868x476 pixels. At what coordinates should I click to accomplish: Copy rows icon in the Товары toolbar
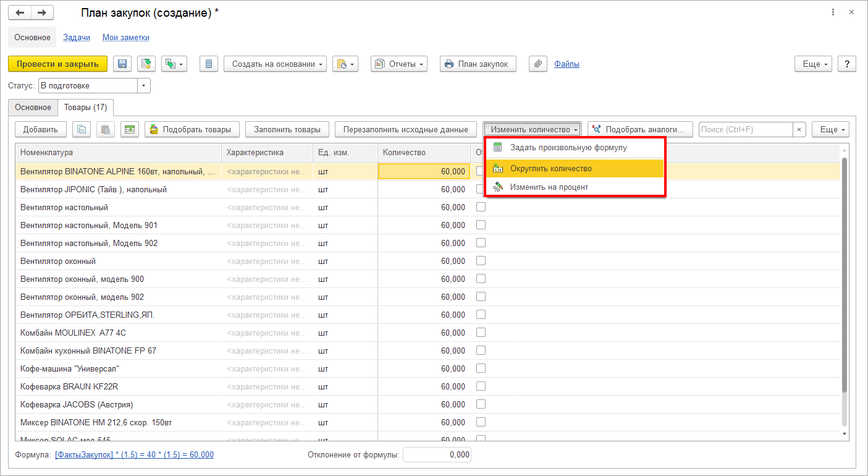pyautogui.click(x=82, y=129)
